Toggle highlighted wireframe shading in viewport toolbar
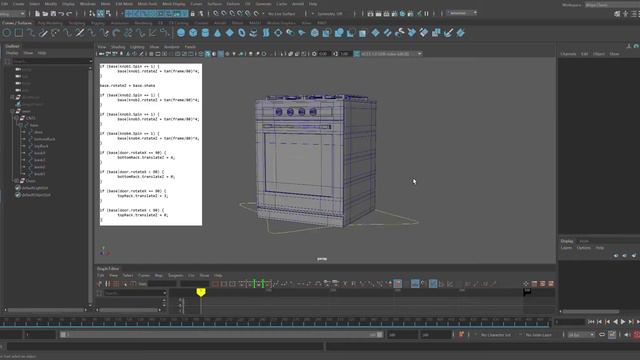 pos(221,54)
